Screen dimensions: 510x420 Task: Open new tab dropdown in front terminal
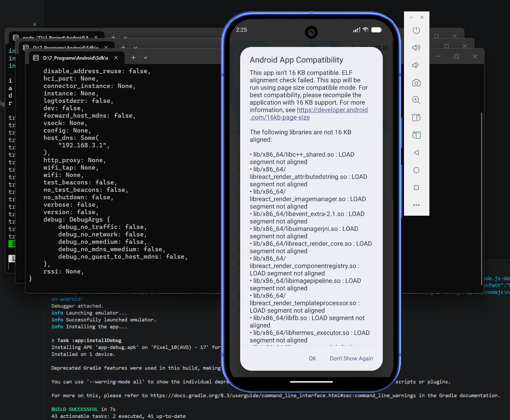pyautogui.click(x=146, y=58)
